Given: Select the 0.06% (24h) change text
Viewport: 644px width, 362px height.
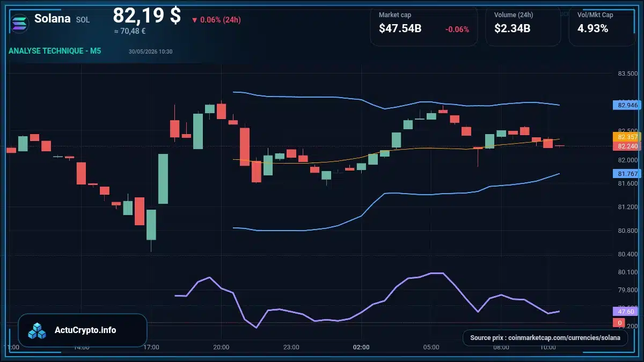Looking at the screenshot, I should 220,20.
